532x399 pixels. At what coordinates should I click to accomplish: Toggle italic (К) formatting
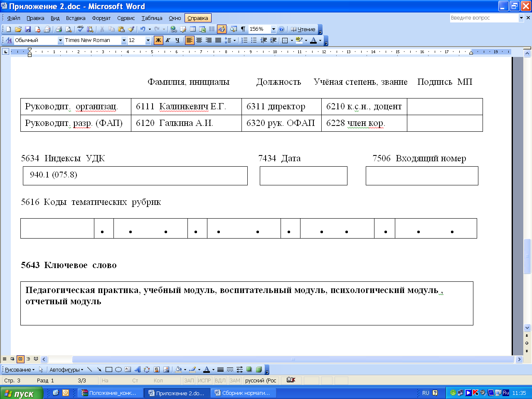pyautogui.click(x=167, y=40)
